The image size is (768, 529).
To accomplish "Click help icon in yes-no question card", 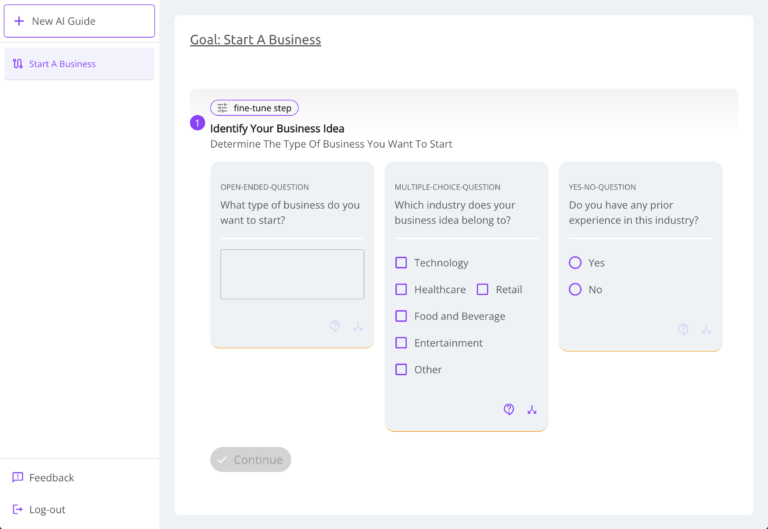I will point(683,328).
